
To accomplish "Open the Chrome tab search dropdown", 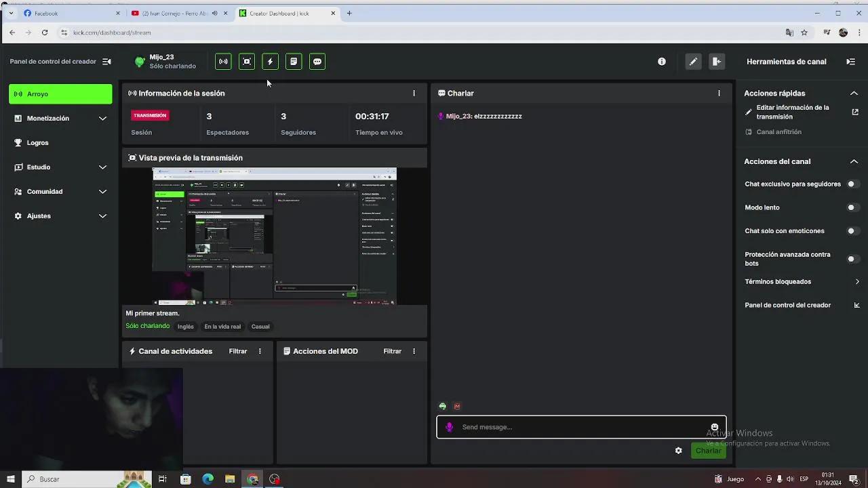I will (11, 13).
